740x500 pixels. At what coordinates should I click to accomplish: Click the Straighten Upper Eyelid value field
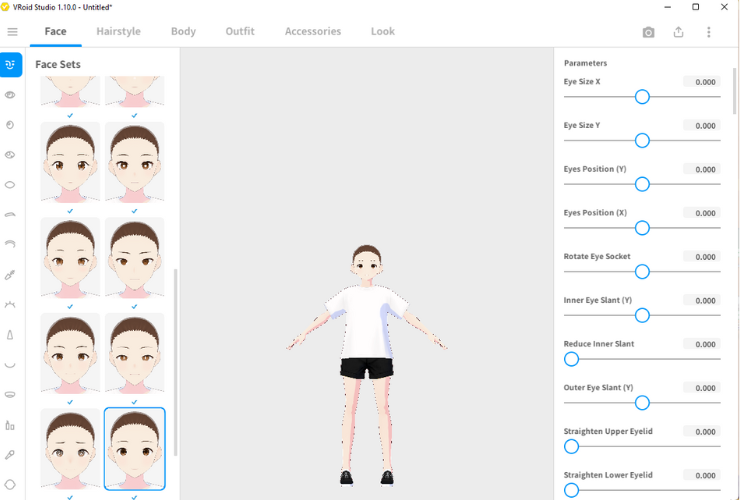702,432
